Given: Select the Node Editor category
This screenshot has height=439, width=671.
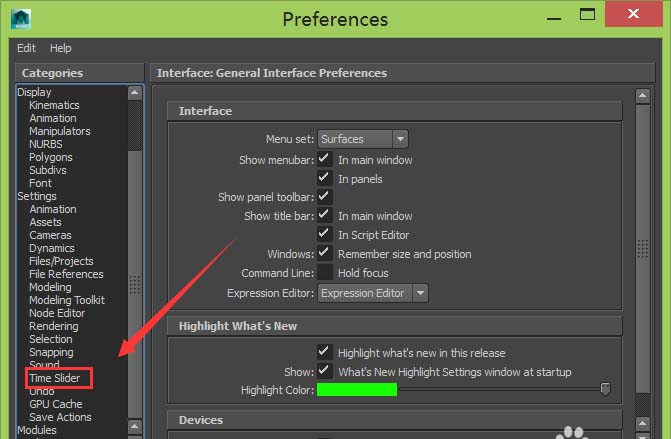Looking at the screenshot, I should pyautogui.click(x=57, y=313).
